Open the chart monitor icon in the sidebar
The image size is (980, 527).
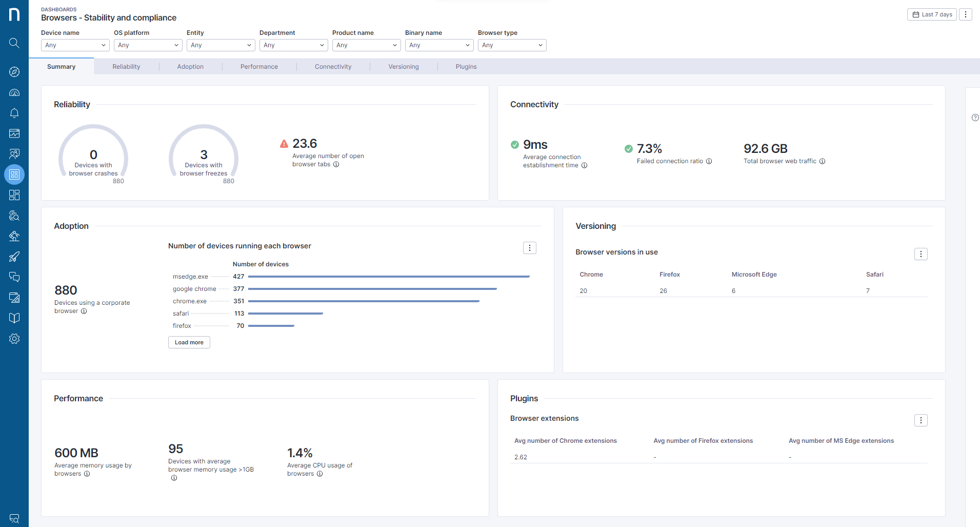click(x=14, y=133)
